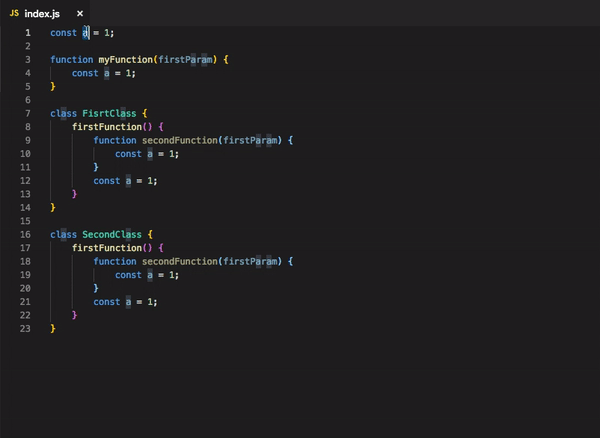Click the firstParam parameter on line 3
600x438 pixels.
pos(187,59)
